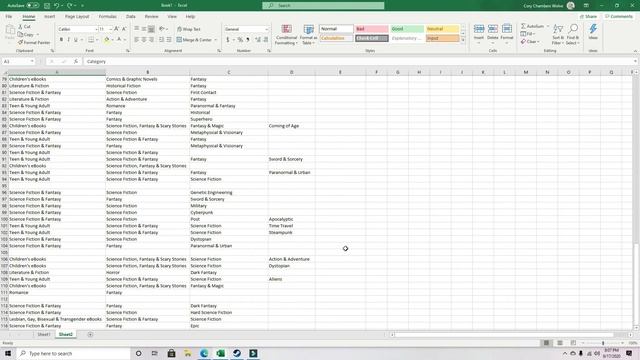640x360 pixels.
Task: Switch to the Data tab
Action: pyautogui.click(x=131, y=17)
